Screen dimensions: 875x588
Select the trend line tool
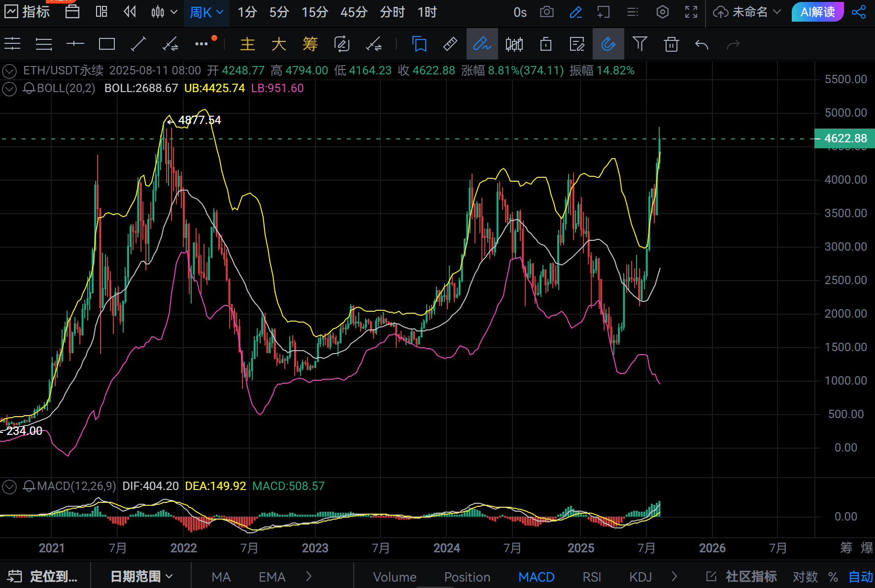click(138, 44)
